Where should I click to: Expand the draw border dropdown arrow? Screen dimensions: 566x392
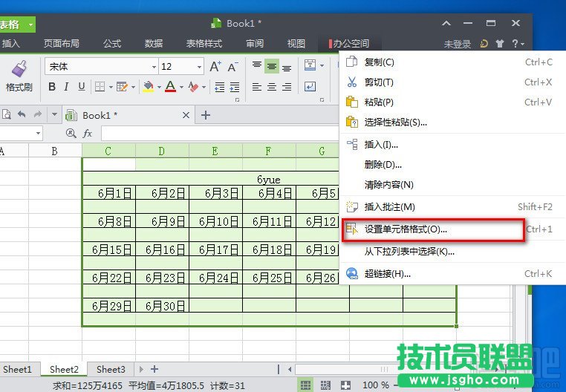(x=133, y=87)
